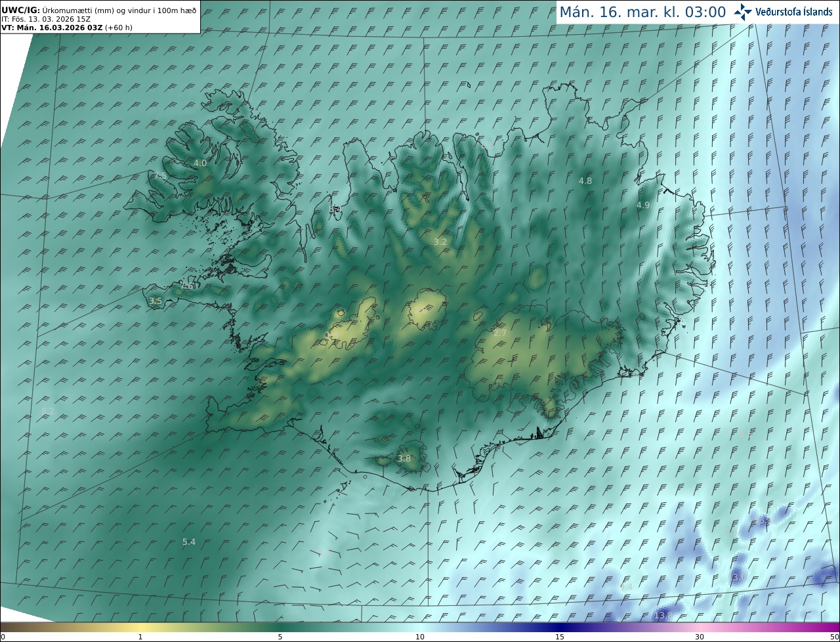This screenshot has width=840, height=642.
Task: Click the 1 tick on the color scale
Action: pyautogui.click(x=140, y=637)
